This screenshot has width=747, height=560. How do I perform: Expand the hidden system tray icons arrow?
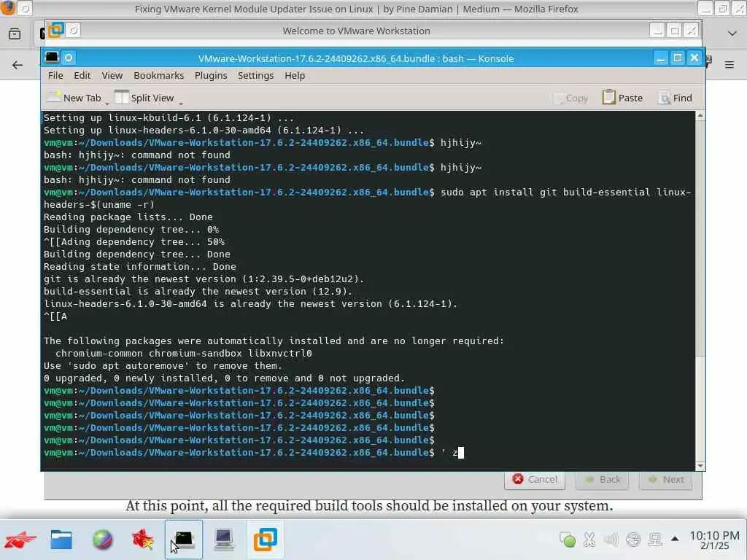675,539
